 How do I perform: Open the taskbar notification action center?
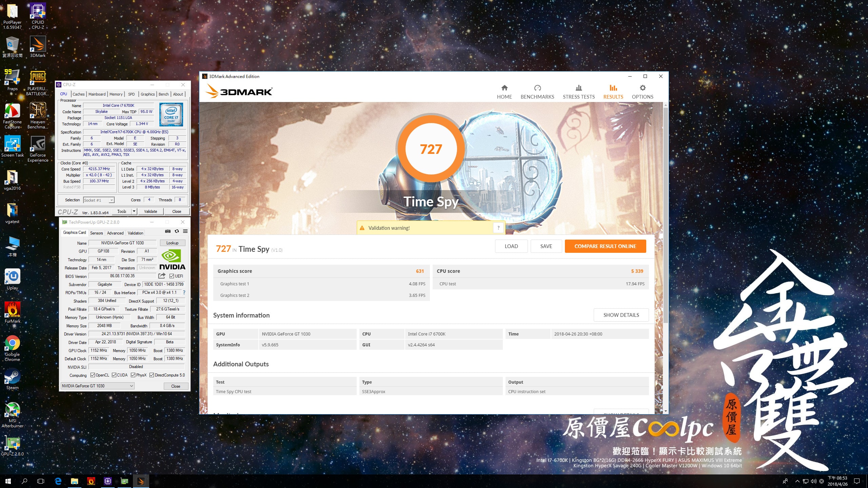coord(857,481)
